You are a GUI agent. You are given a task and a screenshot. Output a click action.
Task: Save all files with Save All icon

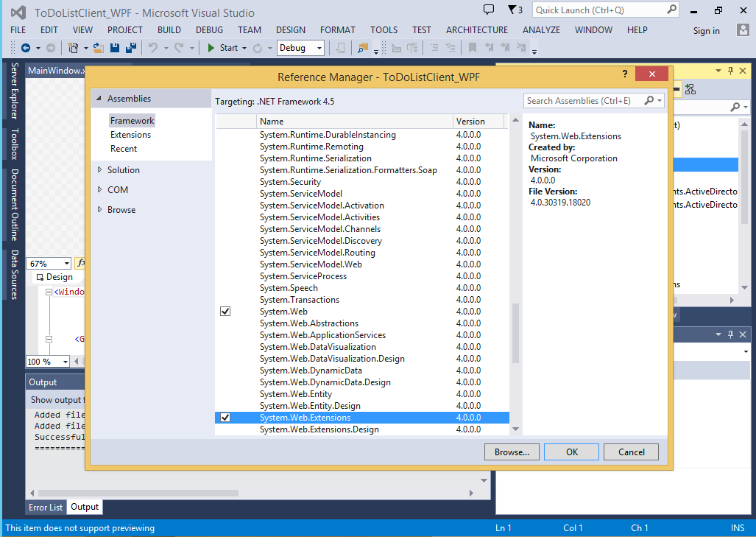coord(130,46)
